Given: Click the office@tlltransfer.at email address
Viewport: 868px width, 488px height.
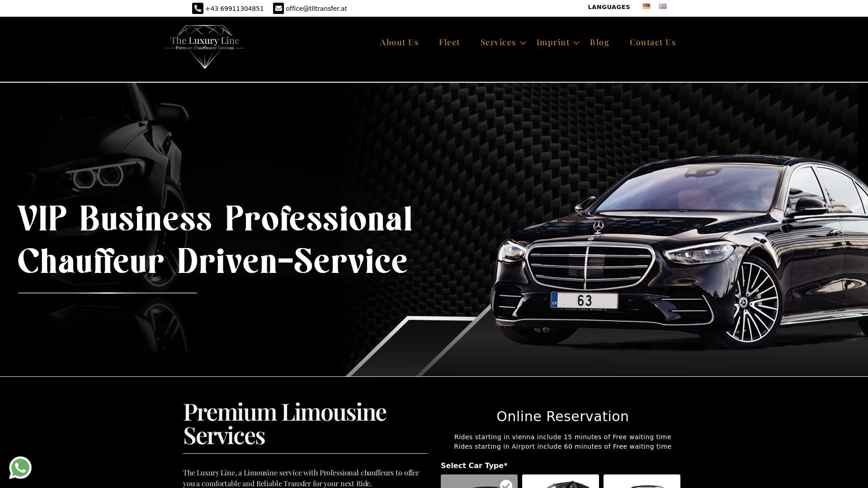Looking at the screenshot, I should (316, 8).
